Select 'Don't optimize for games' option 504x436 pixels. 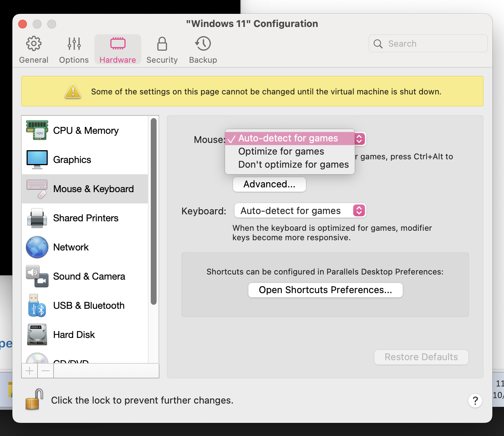click(x=293, y=164)
